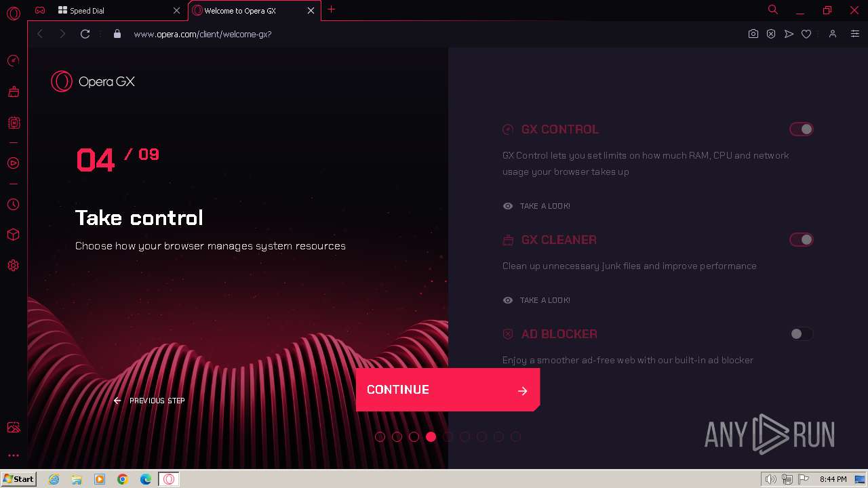Toggle the GX Cleaner switch
The image size is (868, 488).
pos(801,239)
